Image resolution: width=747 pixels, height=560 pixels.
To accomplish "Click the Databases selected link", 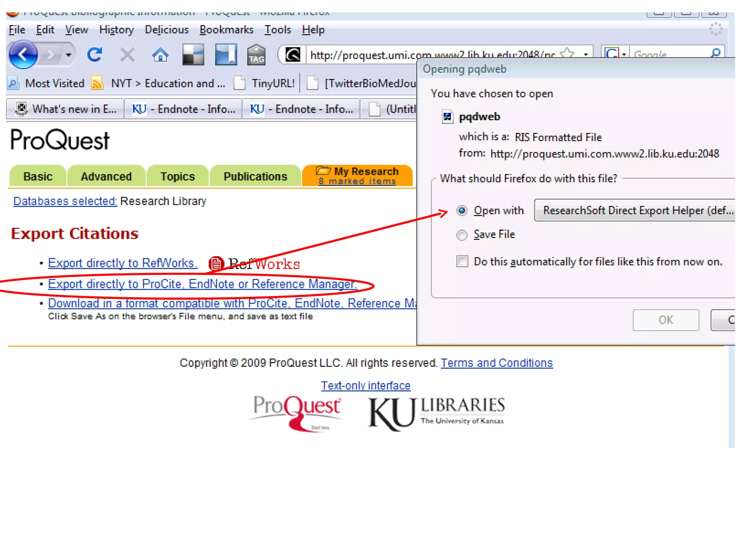I will [65, 201].
